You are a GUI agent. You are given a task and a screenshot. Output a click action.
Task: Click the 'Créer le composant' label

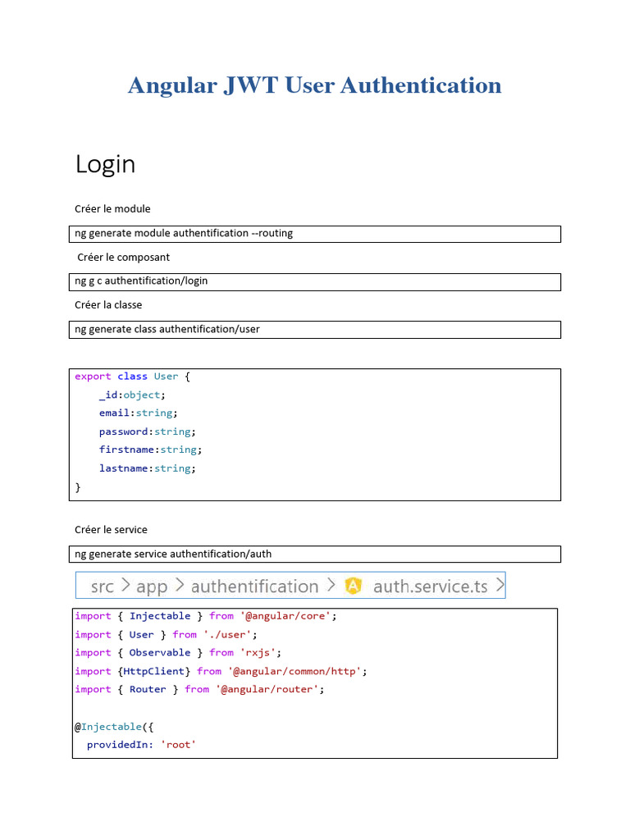123,257
